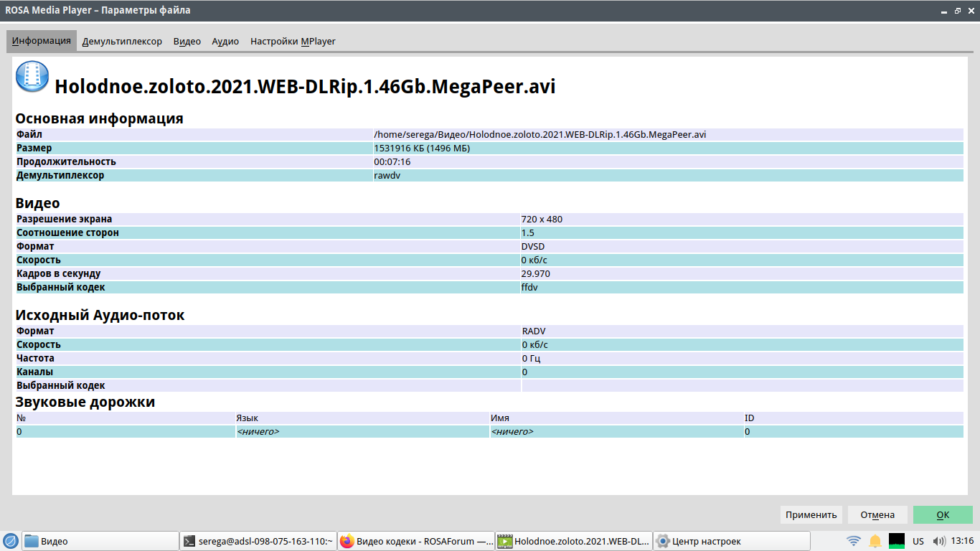Click the large file name heading
980x551 pixels.
click(x=305, y=87)
